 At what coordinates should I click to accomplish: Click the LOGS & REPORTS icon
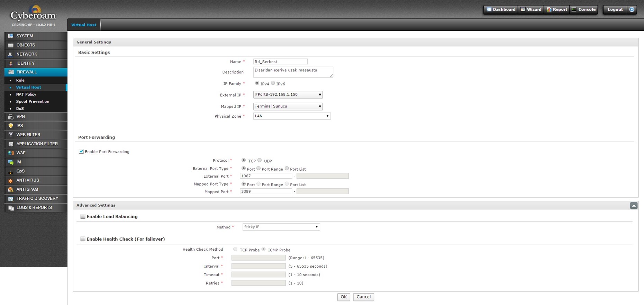click(11, 208)
